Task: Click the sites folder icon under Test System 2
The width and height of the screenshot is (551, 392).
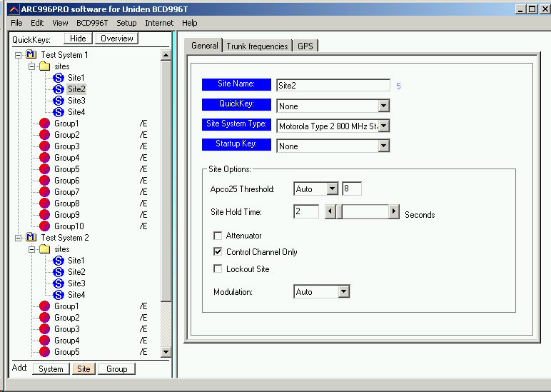Action: tap(45, 249)
